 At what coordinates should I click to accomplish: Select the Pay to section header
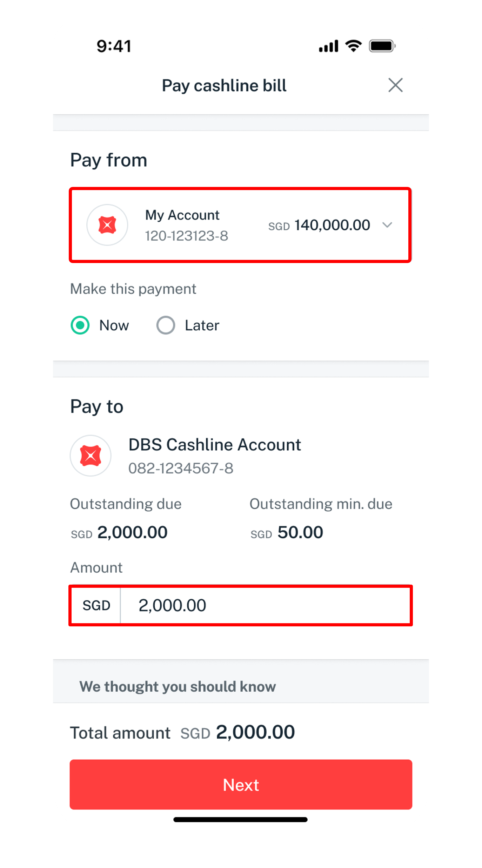click(96, 406)
